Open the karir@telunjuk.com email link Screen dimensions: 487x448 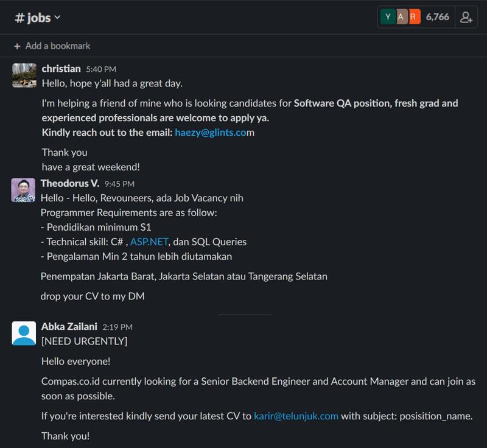296,416
